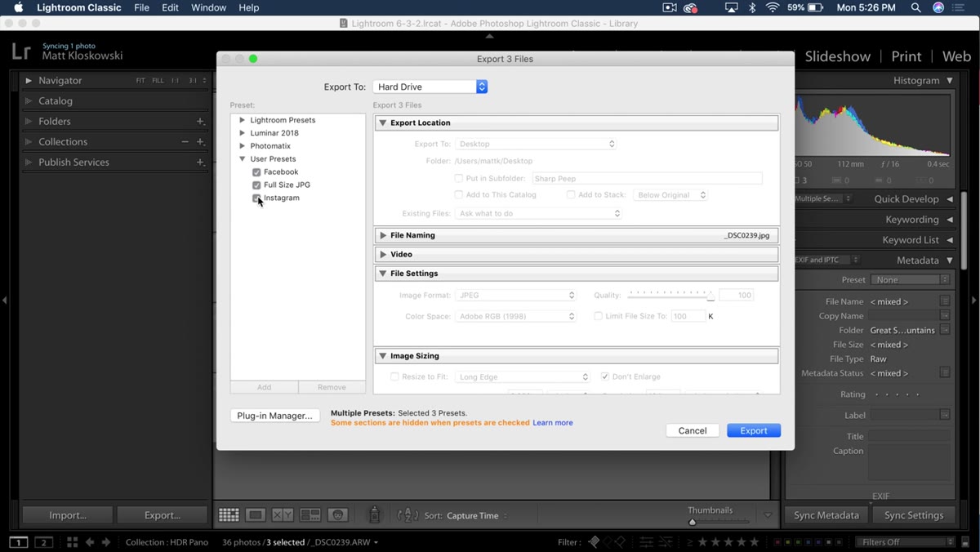Screen dimensions: 980x552
Task: Click Title field in Metadata panel
Action: pyautogui.click(x=910, y=436)
